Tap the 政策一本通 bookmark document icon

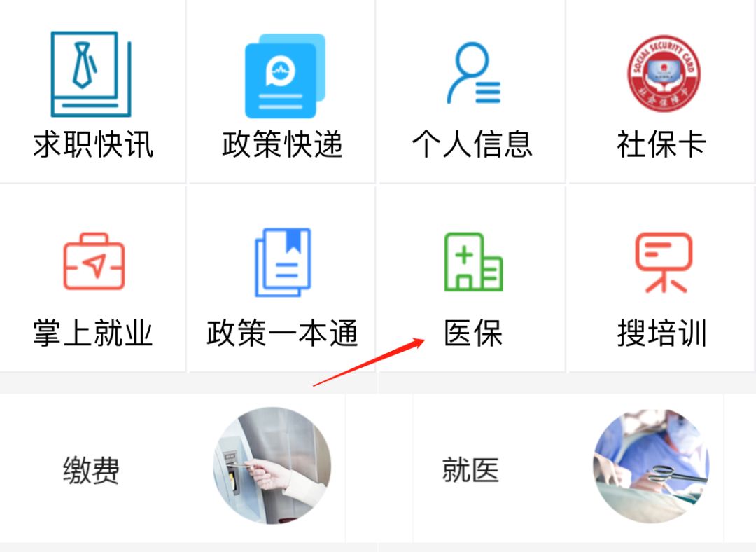click(x=283, y=262)
